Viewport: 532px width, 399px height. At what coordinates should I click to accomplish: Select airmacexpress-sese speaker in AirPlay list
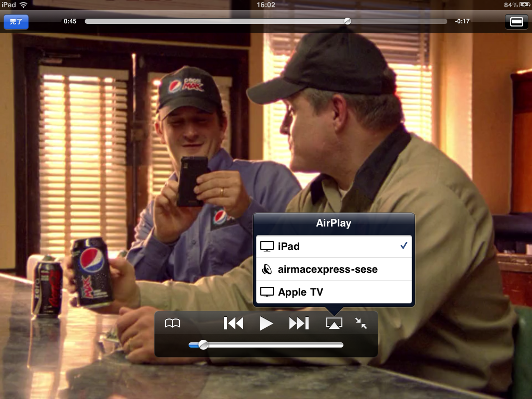(x=334, y=269)
